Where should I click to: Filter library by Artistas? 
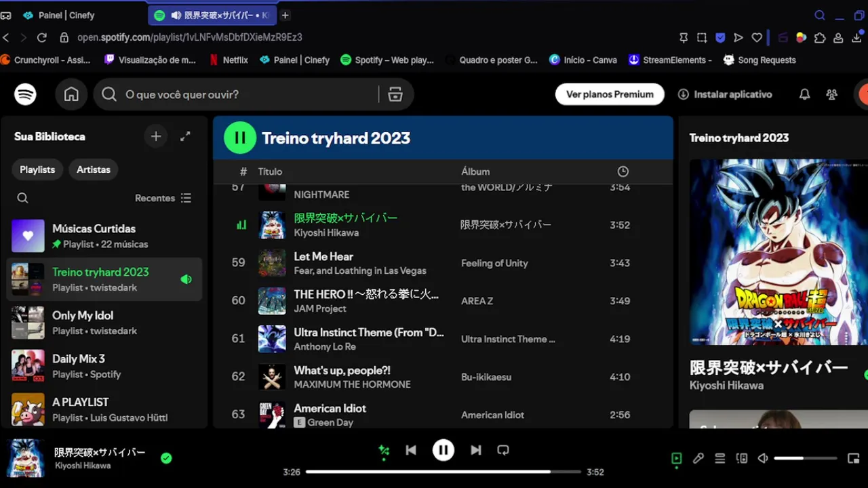click(93, 169)
